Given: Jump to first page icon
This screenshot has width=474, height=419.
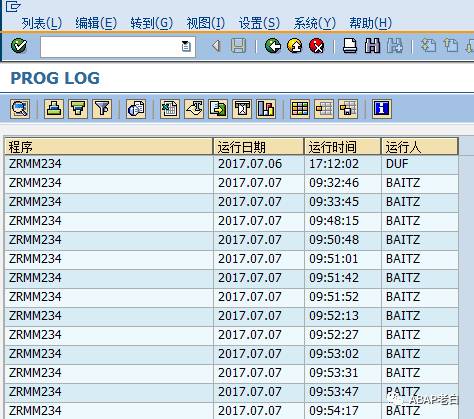Looking at the screenshot, I should (x=428, y=46).
